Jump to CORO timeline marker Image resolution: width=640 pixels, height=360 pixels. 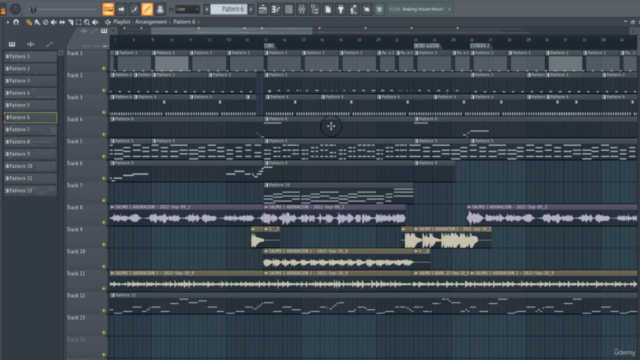click(x=269, y=46)
